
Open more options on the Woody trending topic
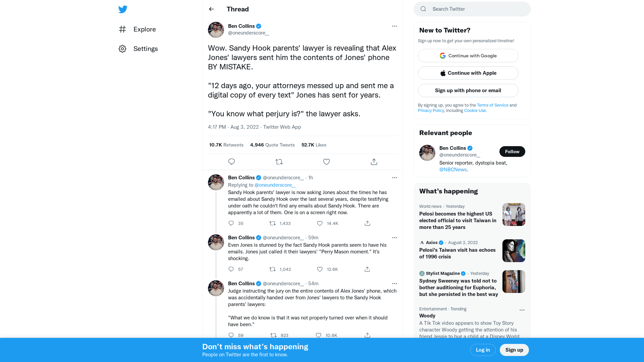coord(522,310)
